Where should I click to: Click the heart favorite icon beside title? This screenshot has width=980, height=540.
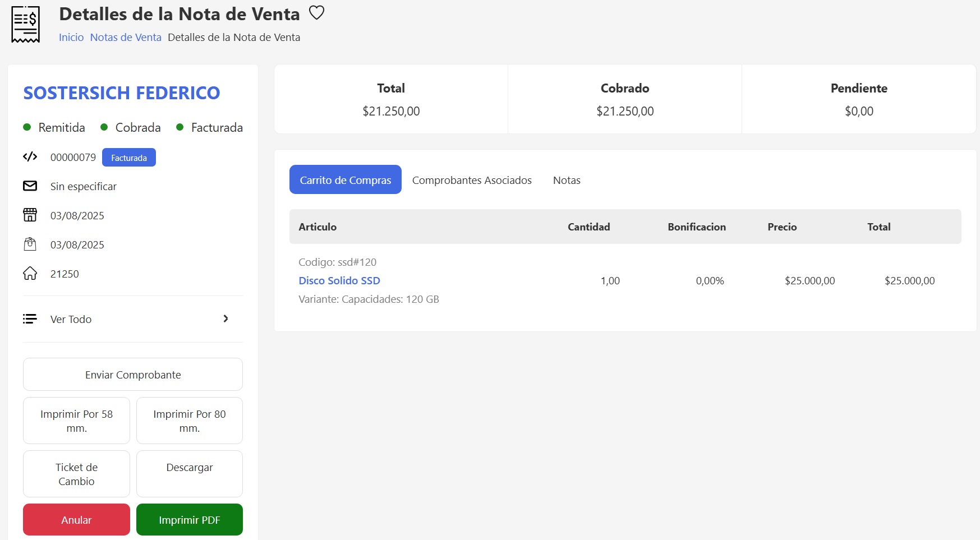coord(317,13)
